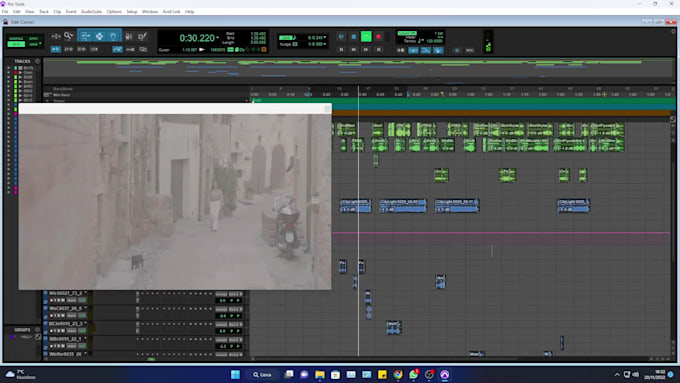The width and height of the screenshot is (680, 383).
Task: Open the Nudge value dropdown arrow
Action: point(324,44)
